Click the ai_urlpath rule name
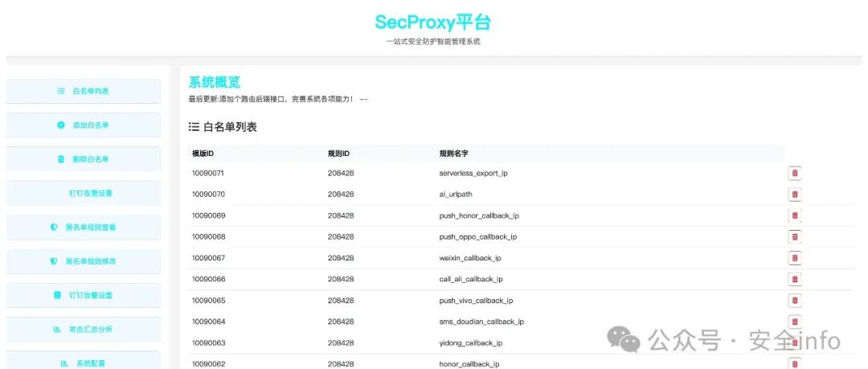Image resolution: width=868 pixels, height=369 pixels. click(x=456, y=195)
